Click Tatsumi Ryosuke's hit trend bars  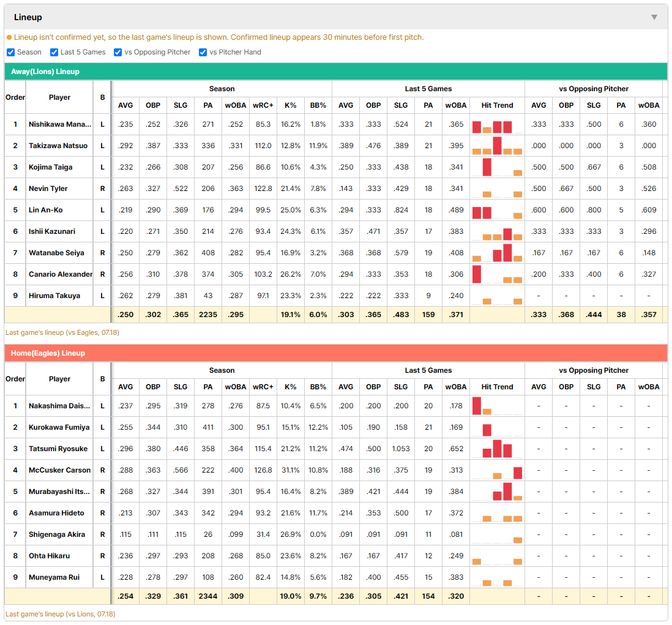coord(497,449)
